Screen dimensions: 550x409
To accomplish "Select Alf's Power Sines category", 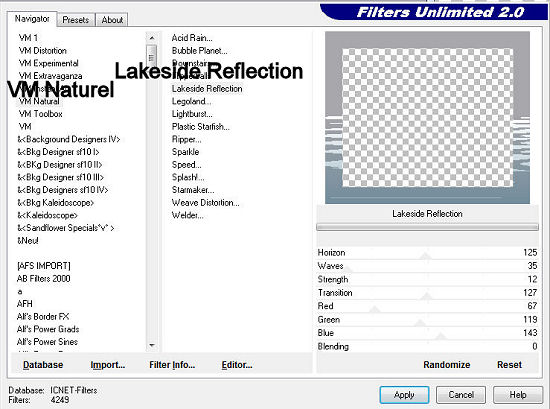I will 47,342.
